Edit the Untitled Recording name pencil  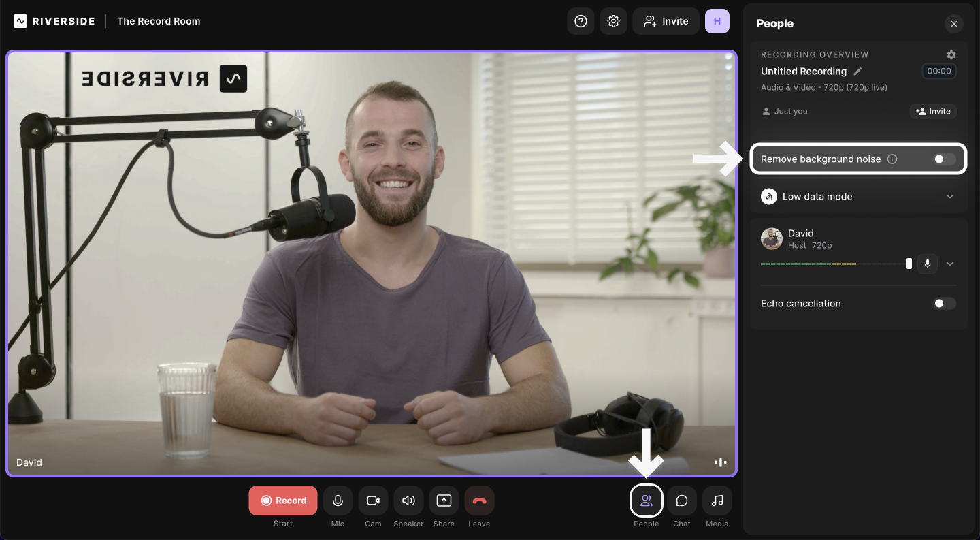pos(858,71)
